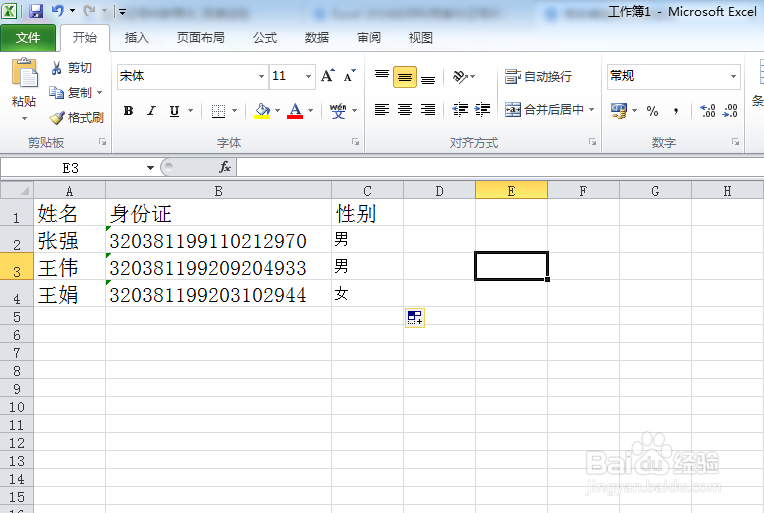The width and height of the screenshot is (764, 513).
Task: Click the phonetic guide wén icon
Action: (338, 111)
